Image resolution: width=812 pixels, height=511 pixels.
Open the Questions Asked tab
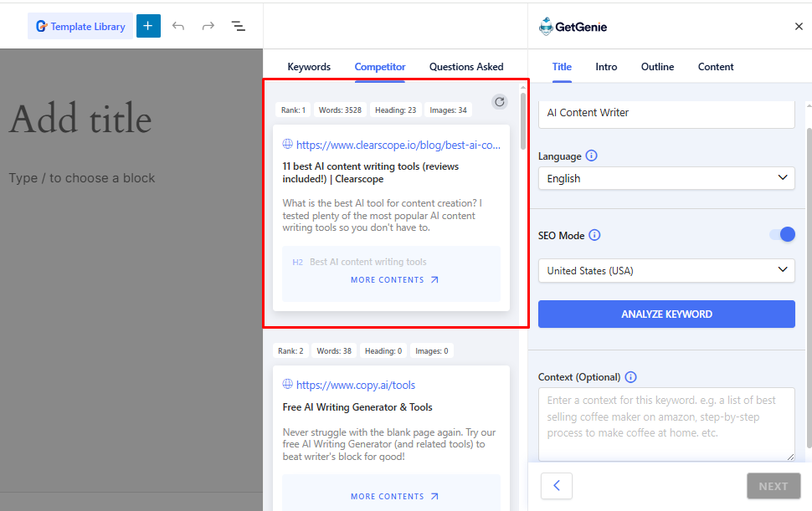pos(466,67)
